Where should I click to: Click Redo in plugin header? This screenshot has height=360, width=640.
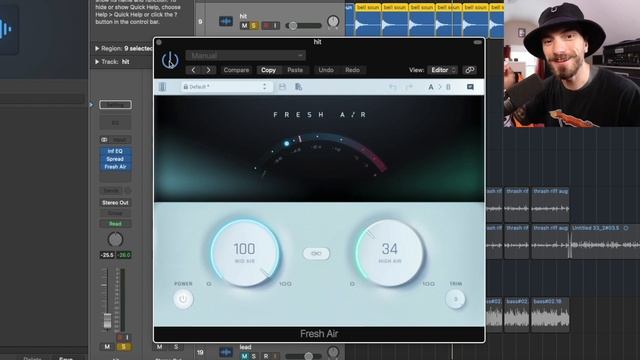352,70
